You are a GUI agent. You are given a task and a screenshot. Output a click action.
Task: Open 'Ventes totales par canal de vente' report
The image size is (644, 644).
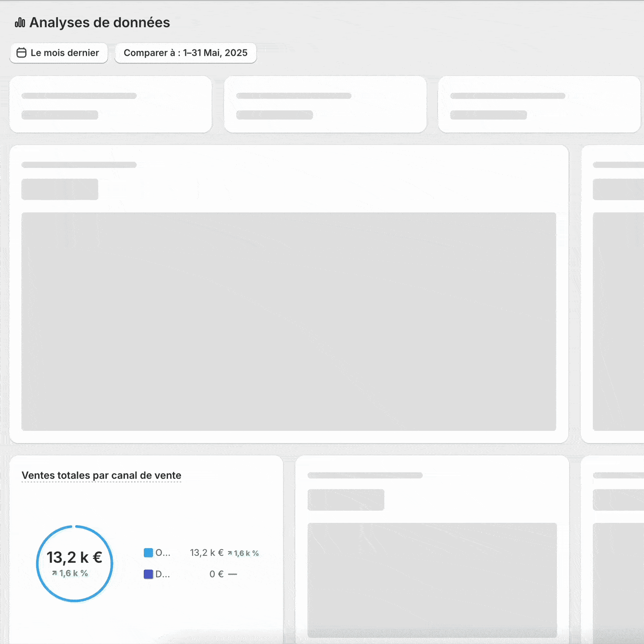click(101, 475)
